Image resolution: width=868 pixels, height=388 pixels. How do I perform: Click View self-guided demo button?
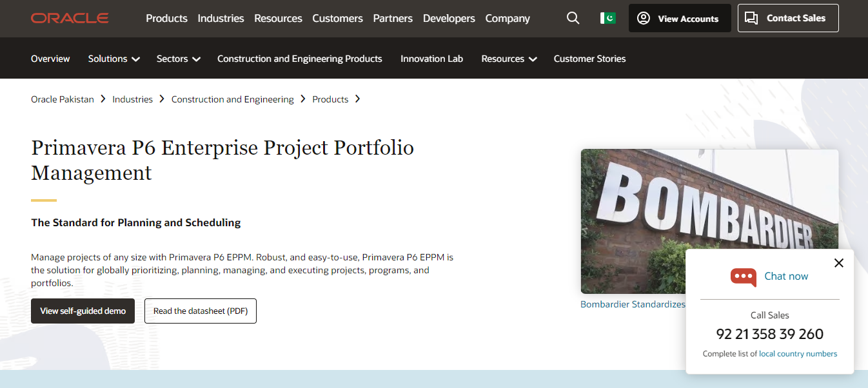point(83,311)
